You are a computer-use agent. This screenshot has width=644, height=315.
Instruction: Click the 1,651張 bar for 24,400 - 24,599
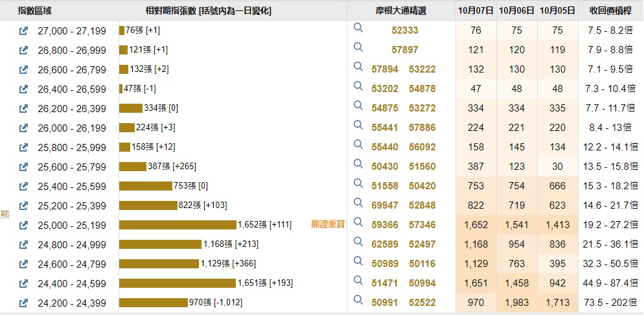coord(177,283)
